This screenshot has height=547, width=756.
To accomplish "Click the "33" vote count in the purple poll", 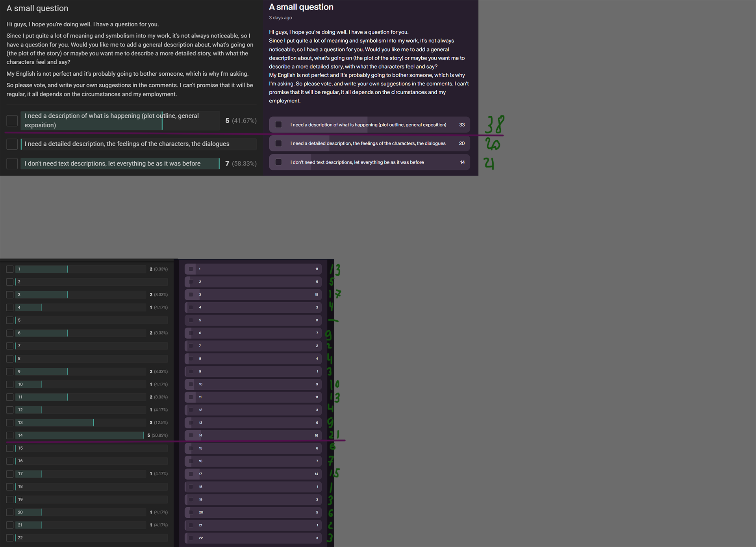I will click(x=462, y=125).
